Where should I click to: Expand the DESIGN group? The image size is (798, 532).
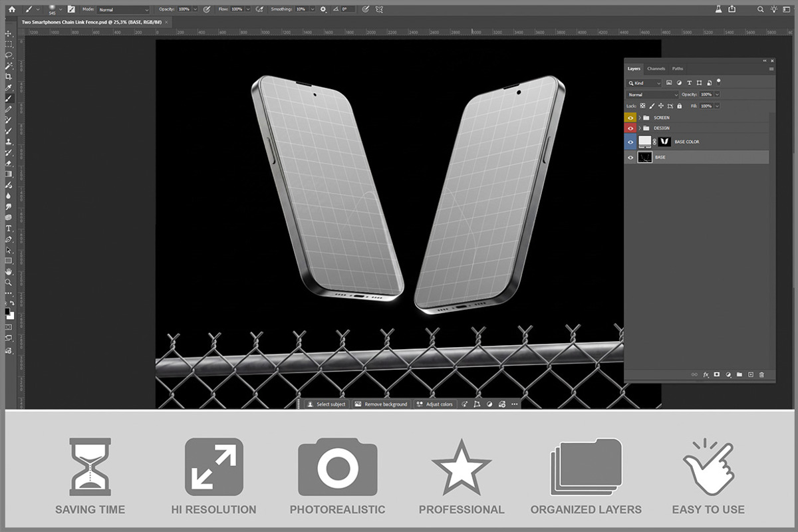coord(640,128)
